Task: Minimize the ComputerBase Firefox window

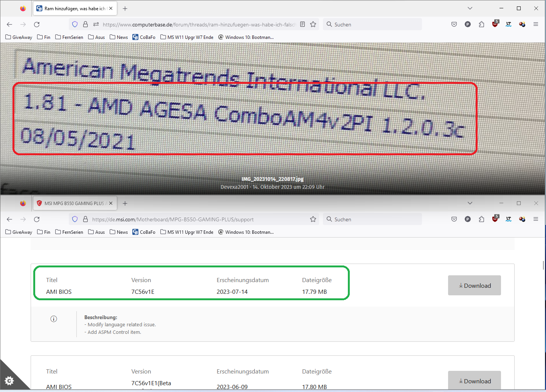Action: 501,8
